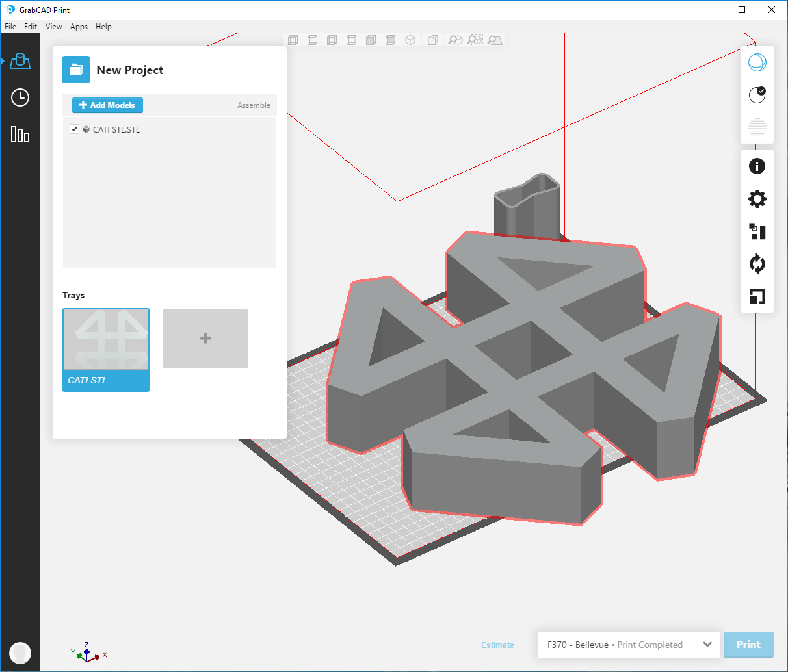
Task: Open the Project panel in the left sidebar
Action: tap(20, 61)
